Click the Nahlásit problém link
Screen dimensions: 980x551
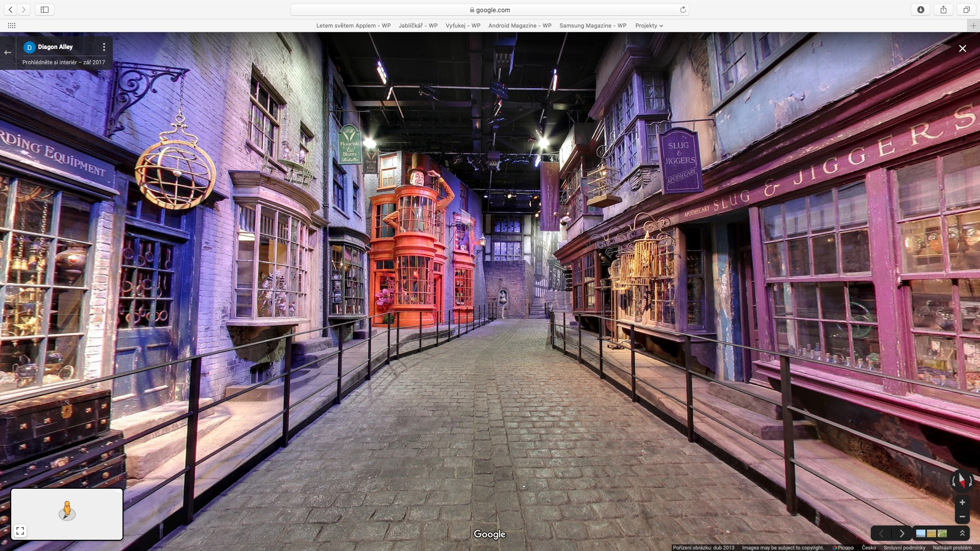point(952,547)
